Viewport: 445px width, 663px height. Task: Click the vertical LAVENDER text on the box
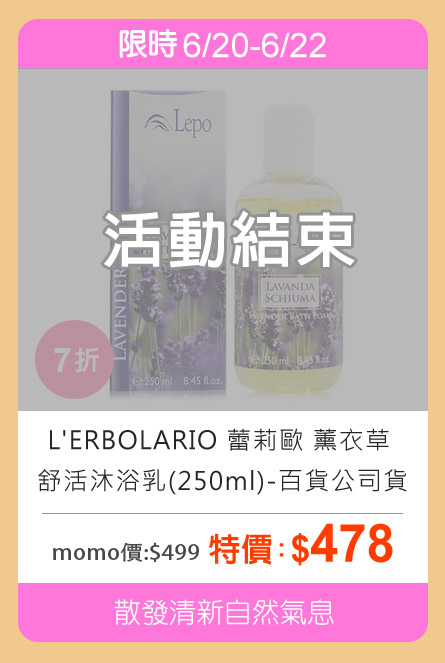click(x=120, y=314)
